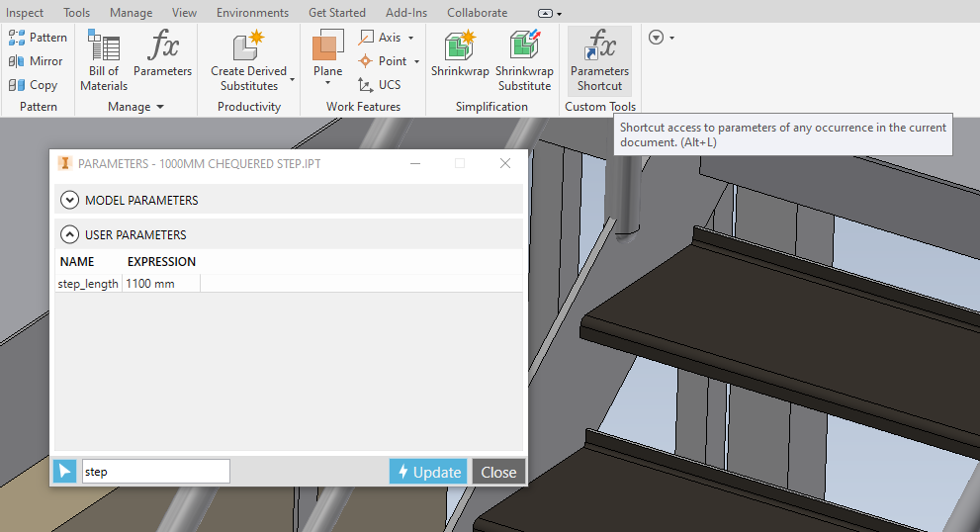Click the Work Features panel label
The width and height of the screenshot is (980, 532).
363,107
